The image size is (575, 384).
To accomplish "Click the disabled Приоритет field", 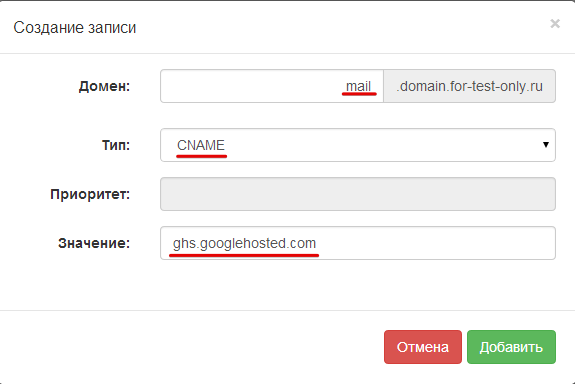I will point(358,194).
